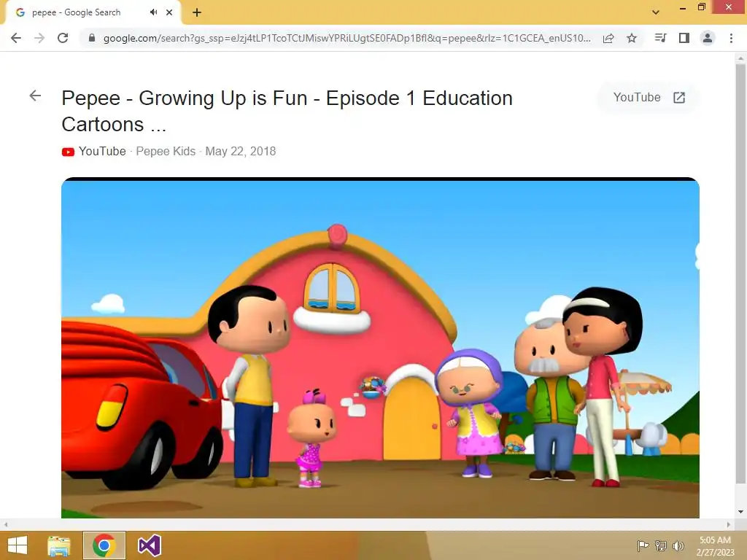747x560 pixels.
Task: Toggle the side panel icon
Action: coord(684,38)
